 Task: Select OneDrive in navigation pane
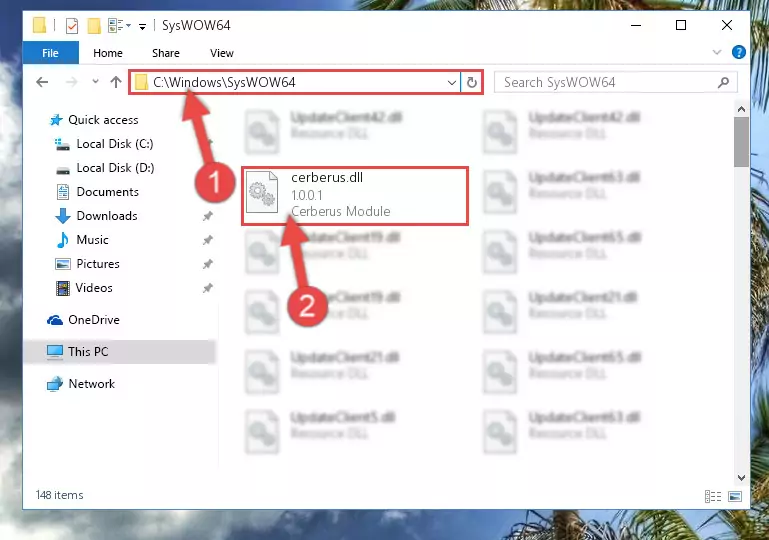pyautogui.click(x=94, y=320)
